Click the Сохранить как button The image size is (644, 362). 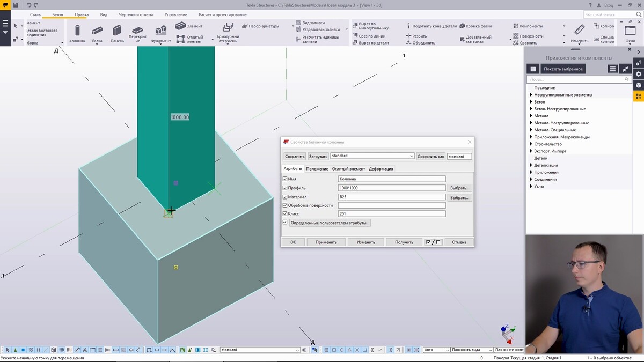431,156
